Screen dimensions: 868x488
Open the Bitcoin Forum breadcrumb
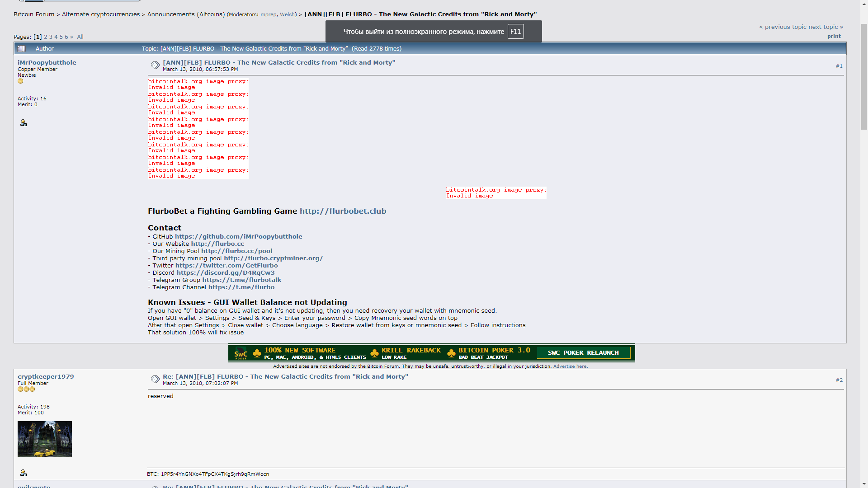tap(34, 14)
